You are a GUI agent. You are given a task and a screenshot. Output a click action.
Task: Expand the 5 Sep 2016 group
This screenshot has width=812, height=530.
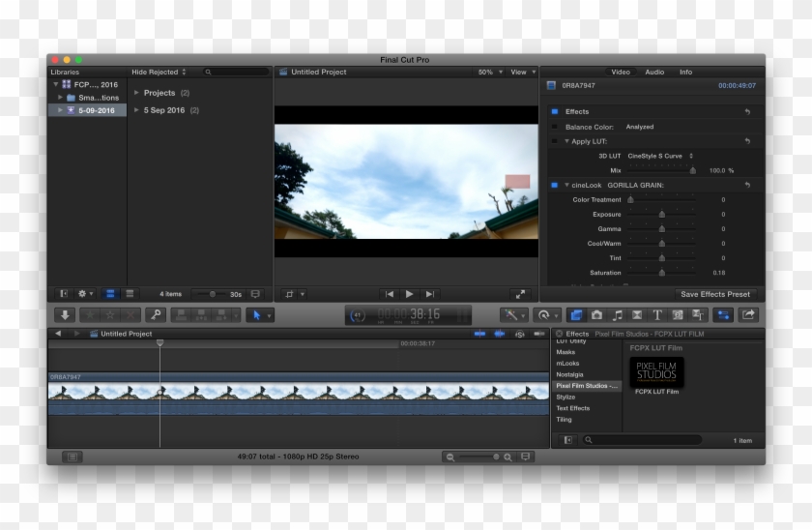tap(136, 110)
